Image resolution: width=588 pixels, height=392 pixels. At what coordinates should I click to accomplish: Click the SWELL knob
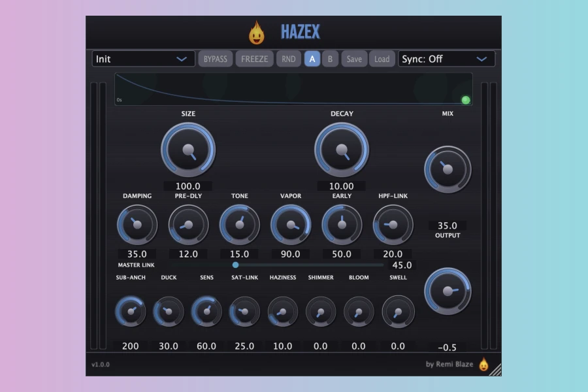click(398, 312)
